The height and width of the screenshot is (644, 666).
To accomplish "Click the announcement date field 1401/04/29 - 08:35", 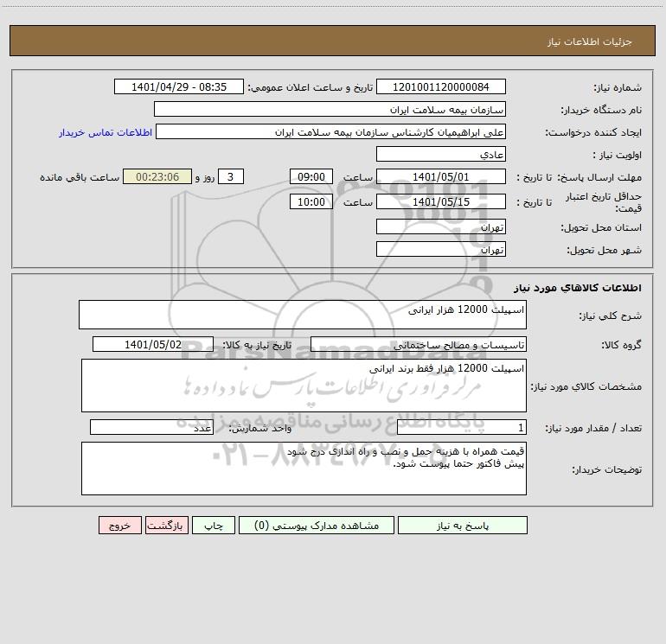I will coord(179,86).
